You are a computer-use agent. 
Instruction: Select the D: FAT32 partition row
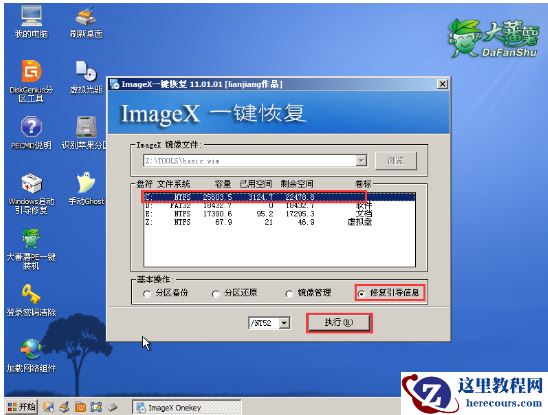click(x=280, y=205)
